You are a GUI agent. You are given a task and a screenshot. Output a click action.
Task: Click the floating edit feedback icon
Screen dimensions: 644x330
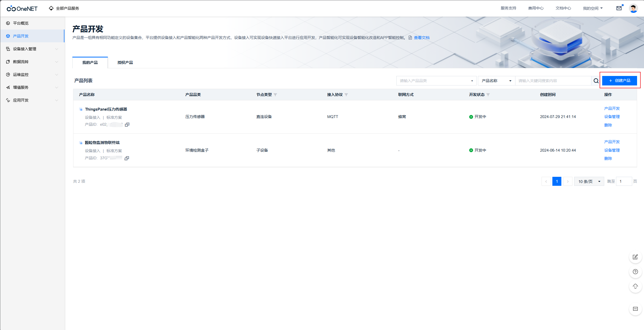point(635,257)
